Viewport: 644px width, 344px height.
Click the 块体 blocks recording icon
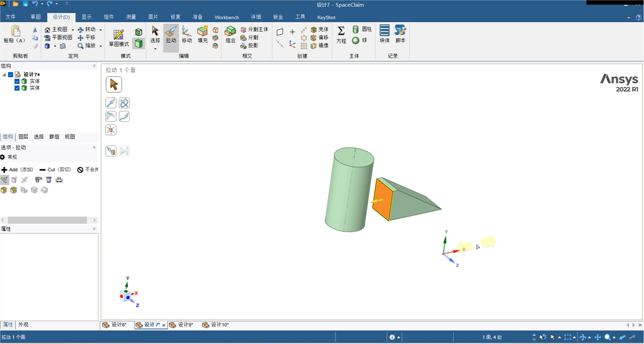coord(385,34)
